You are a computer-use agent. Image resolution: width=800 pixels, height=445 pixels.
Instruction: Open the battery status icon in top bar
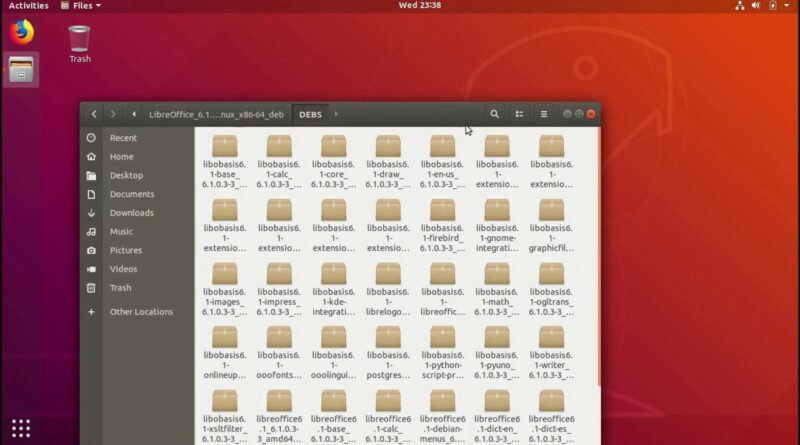772,6
